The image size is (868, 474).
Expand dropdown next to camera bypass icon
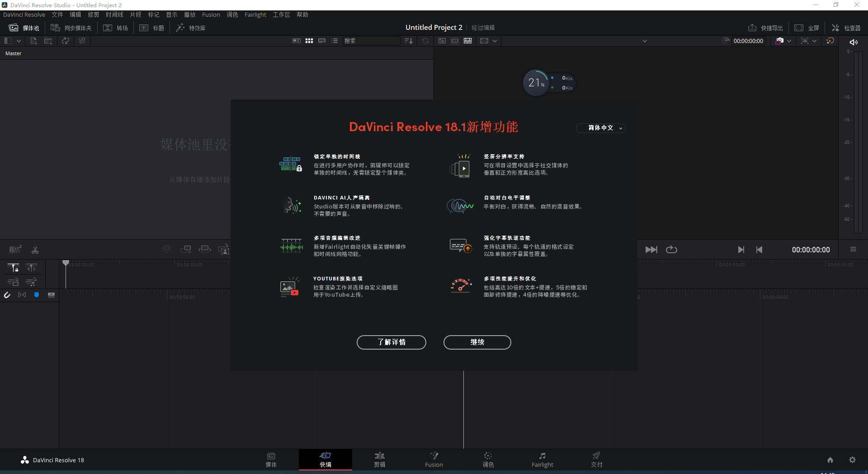point(789,41)
